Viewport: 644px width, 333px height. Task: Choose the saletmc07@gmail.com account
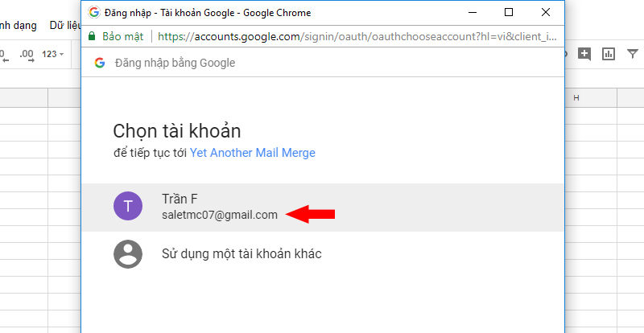click(x=323, y=208)
